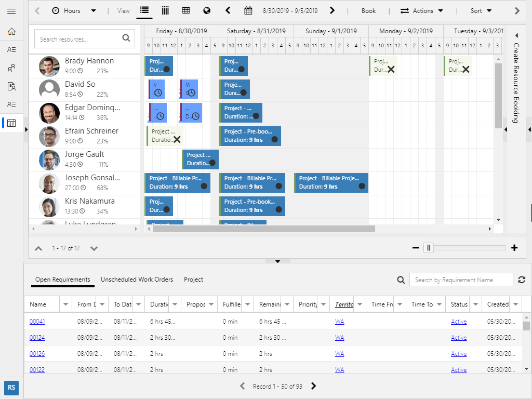Click the Search resources input field
The width and height of the screenshot is (532, 399).
[x=78, y=39]
